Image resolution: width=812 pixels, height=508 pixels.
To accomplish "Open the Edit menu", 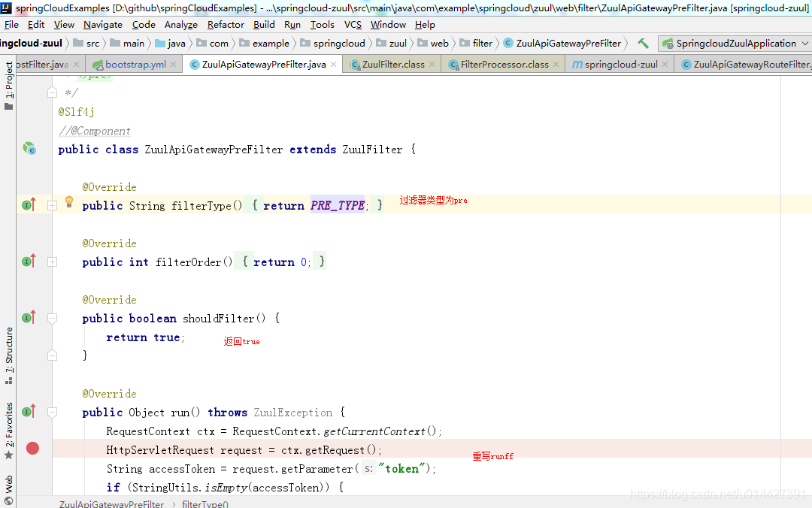I will click(x=36, y=24).
